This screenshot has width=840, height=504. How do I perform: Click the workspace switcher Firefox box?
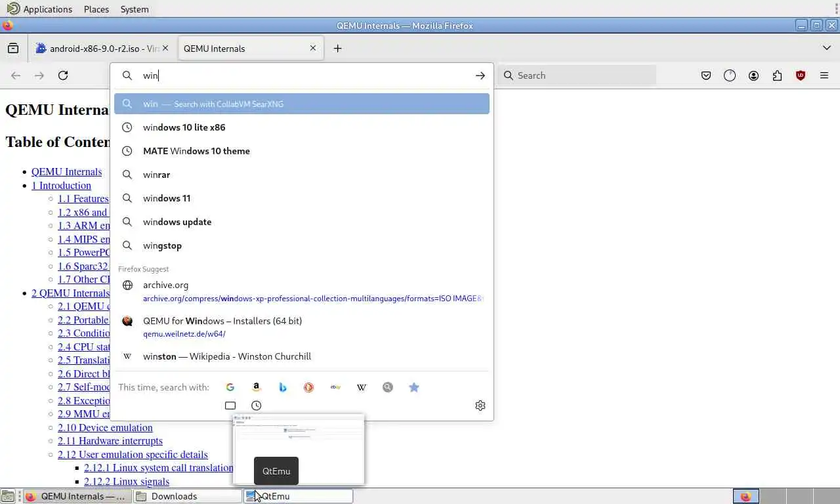click(x=746, y=496)
